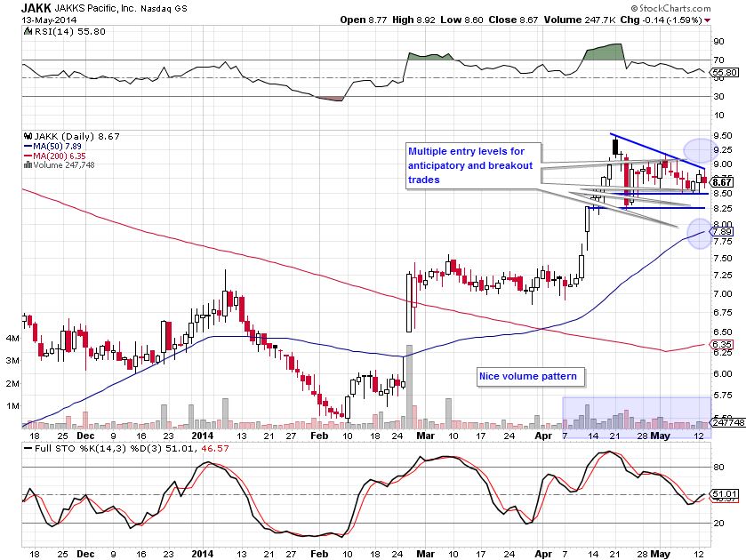Click the 'Nasdaq GS' exchange label
The width and height of the screenshot is (746, 560).
[x=164, y=9]
